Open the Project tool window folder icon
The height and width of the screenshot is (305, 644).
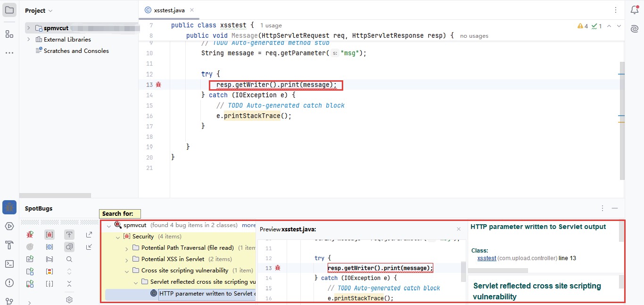9,10
